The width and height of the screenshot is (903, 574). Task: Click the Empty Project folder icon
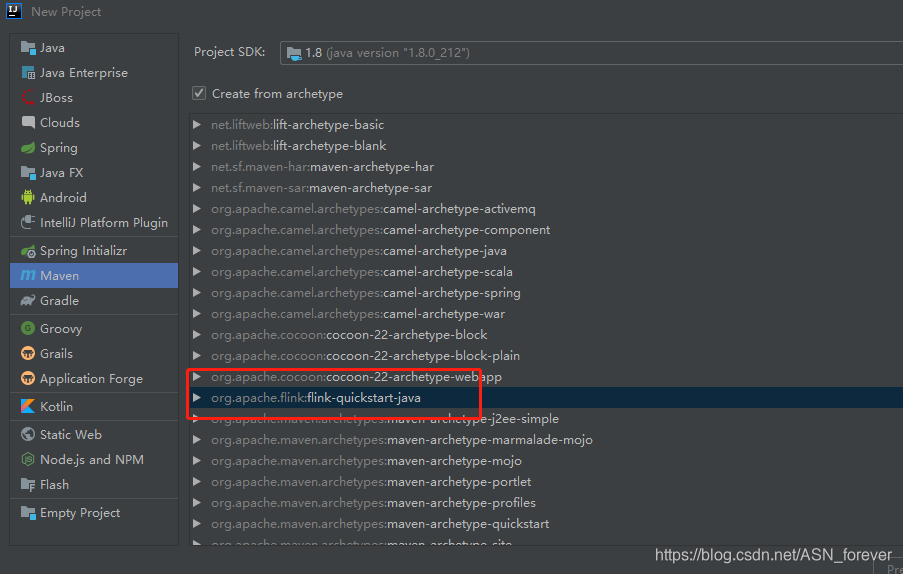pos(28,512)
